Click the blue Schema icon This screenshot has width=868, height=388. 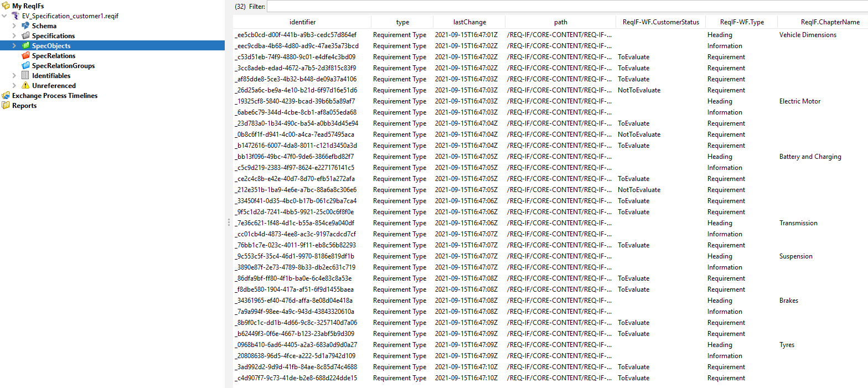point(25,26)
